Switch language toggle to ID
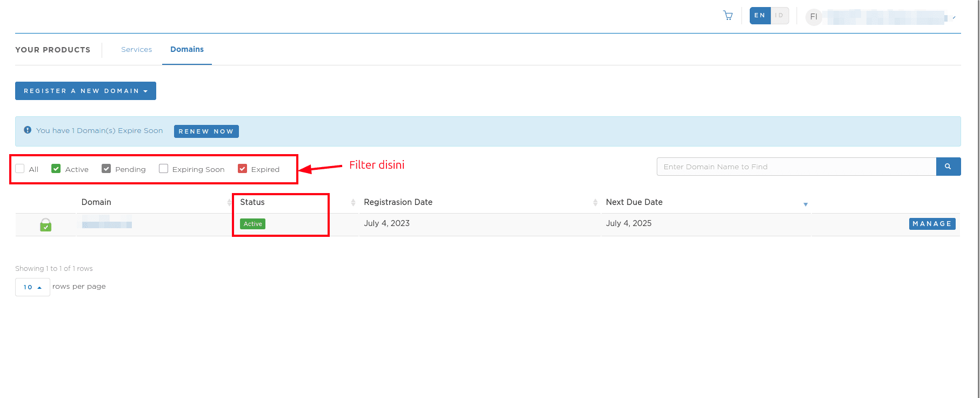Viewport: 980px width, 398px height. coord(779,16)
